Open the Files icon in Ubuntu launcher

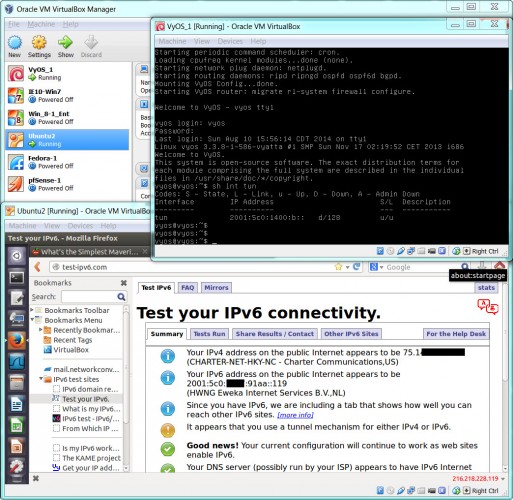pos(17,383)
